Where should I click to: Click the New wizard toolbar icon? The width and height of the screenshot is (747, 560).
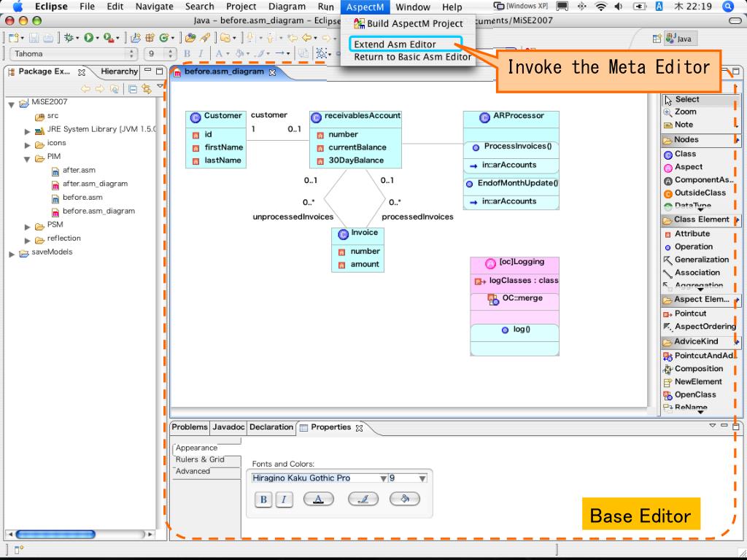click(x=14, y=38)
